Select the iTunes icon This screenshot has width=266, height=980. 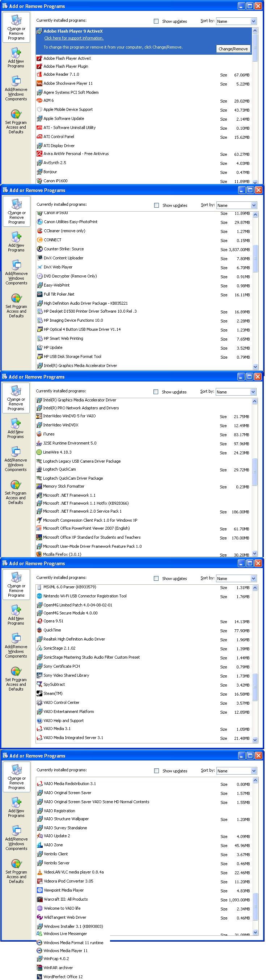(x=39, y=434)
